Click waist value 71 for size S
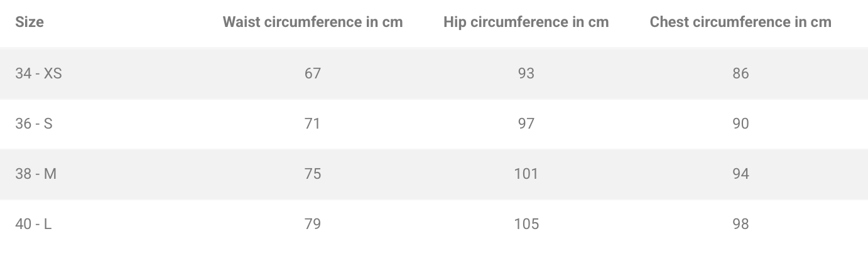868x256 pixels. 313,124
